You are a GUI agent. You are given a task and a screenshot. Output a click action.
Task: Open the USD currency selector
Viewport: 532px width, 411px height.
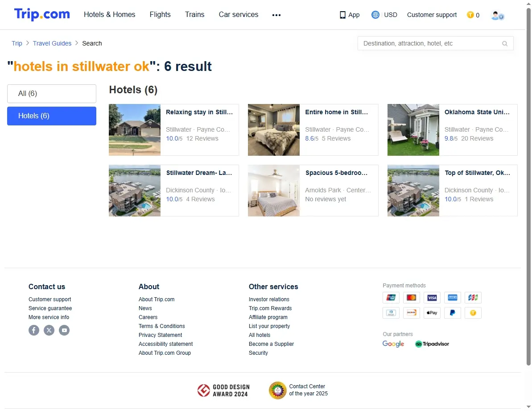pos(391,15)
